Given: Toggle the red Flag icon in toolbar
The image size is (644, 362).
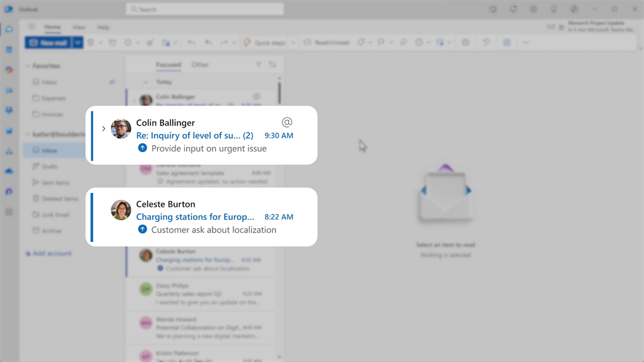Looking at the screenshot, I should coord(381,42).
